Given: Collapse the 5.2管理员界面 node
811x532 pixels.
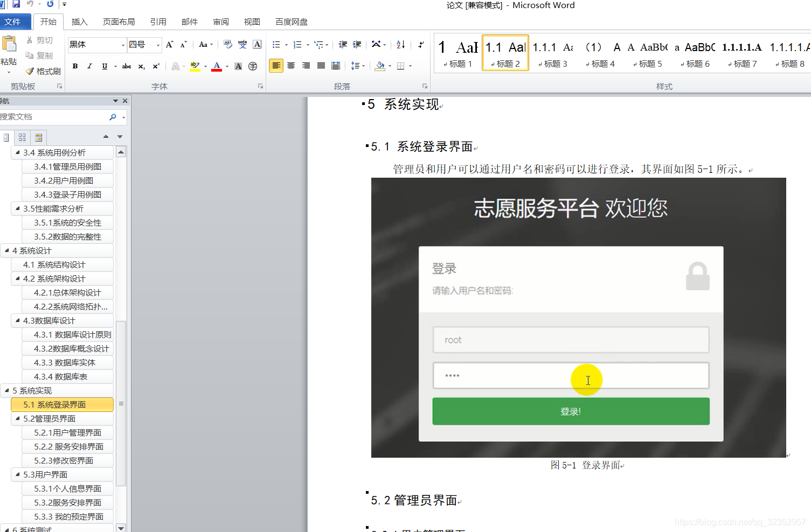Looking at the screenshot, I should click(x=17, y=418).
